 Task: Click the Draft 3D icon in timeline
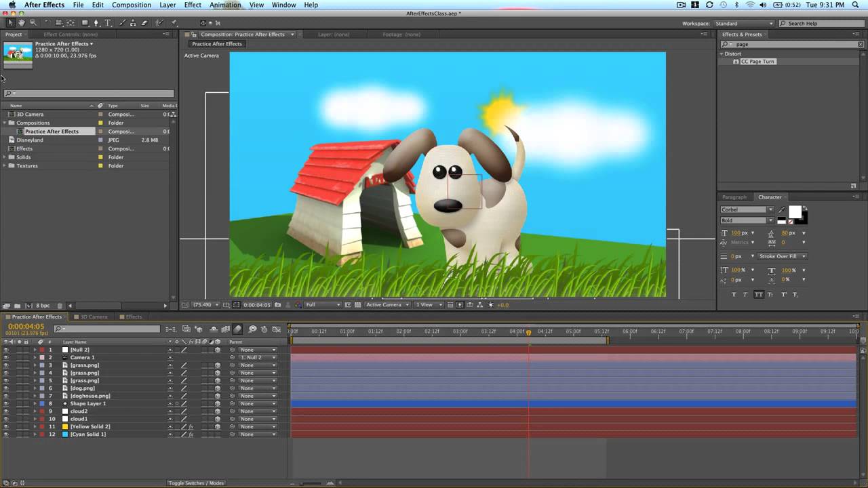click(199, 329)
